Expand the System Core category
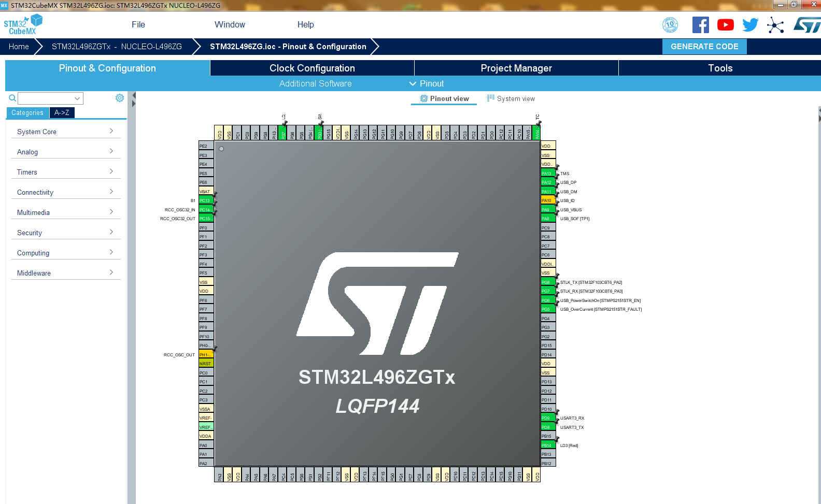Image resolution: width=821 pixels, height=504 pixels. pos(65,132)
